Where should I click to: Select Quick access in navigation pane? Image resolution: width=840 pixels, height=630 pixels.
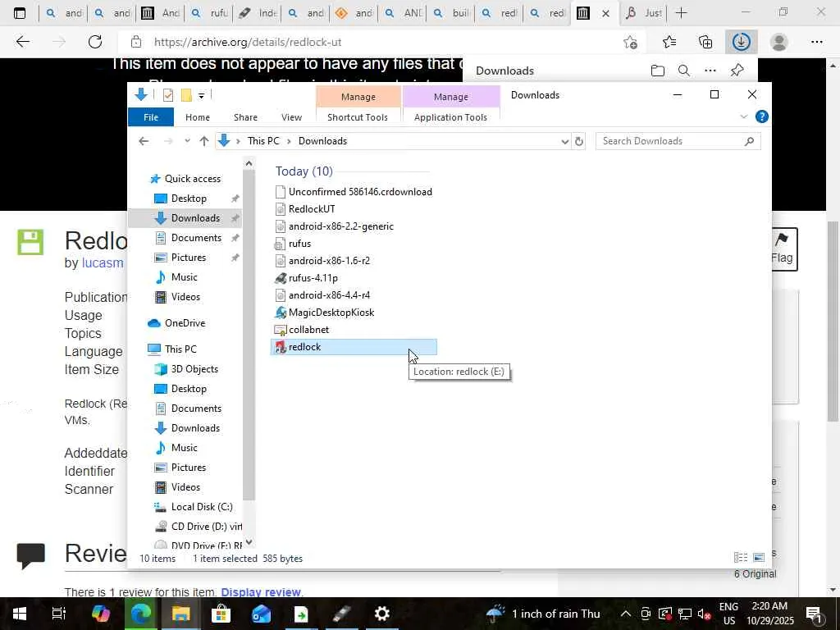[x=192, y=178]
